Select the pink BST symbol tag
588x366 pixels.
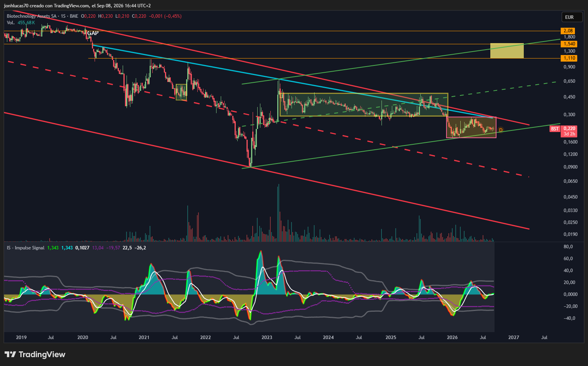[555, 129]
